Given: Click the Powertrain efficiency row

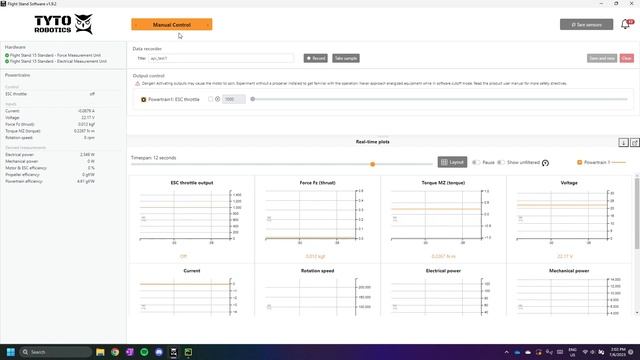Looking at the screenshot, I should tap(50, 181).
